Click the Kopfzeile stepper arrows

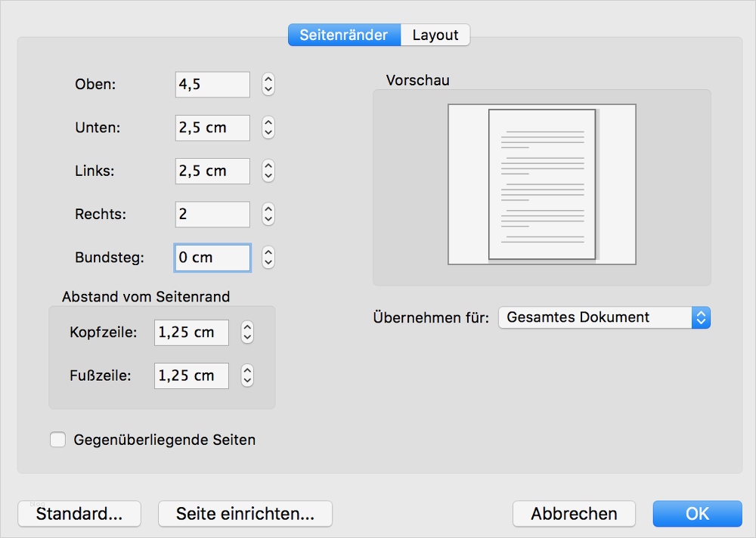247,332
